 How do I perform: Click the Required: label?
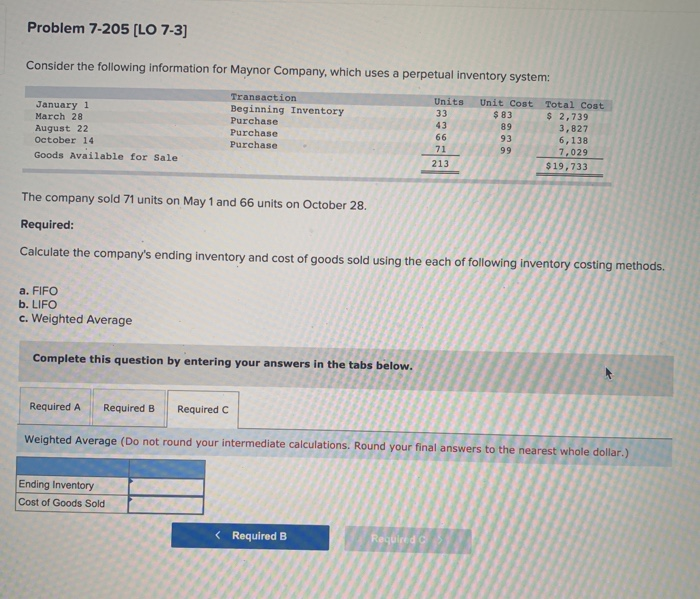pyautogui.click(x=47, y=225)
